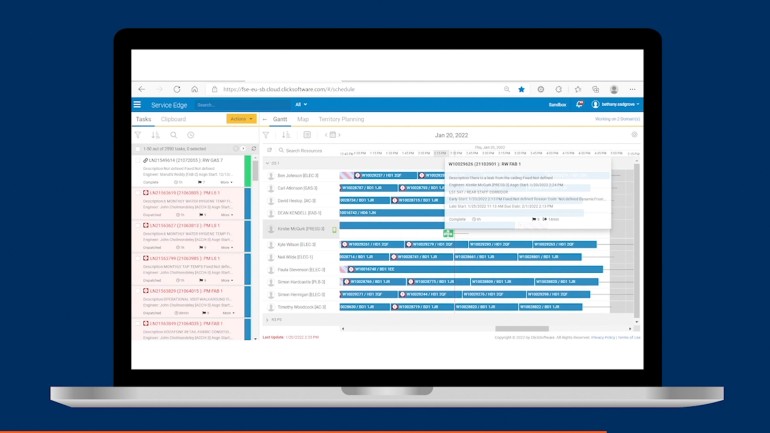Open the notifications bell in Service Edge header
This screenshot has height=433, width=770.
(579, 104)
